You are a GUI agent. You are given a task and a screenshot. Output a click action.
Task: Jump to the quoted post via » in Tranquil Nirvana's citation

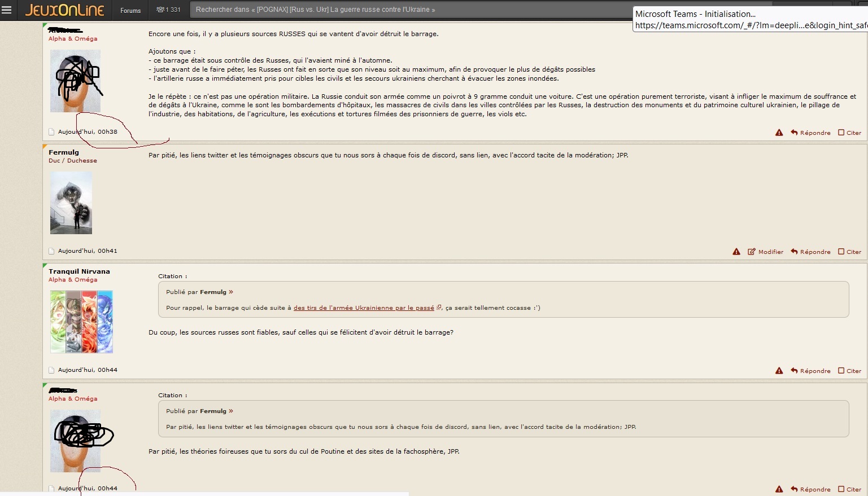[x=231, y=292]
